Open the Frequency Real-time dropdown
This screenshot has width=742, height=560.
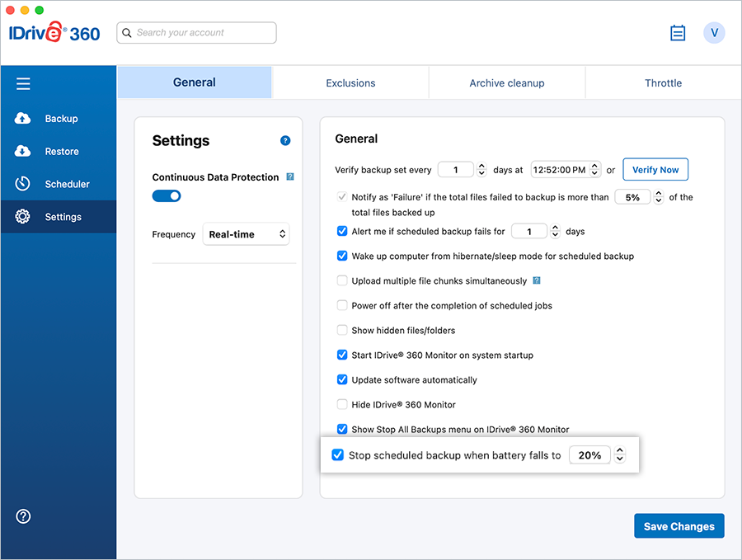click(247, 234)
